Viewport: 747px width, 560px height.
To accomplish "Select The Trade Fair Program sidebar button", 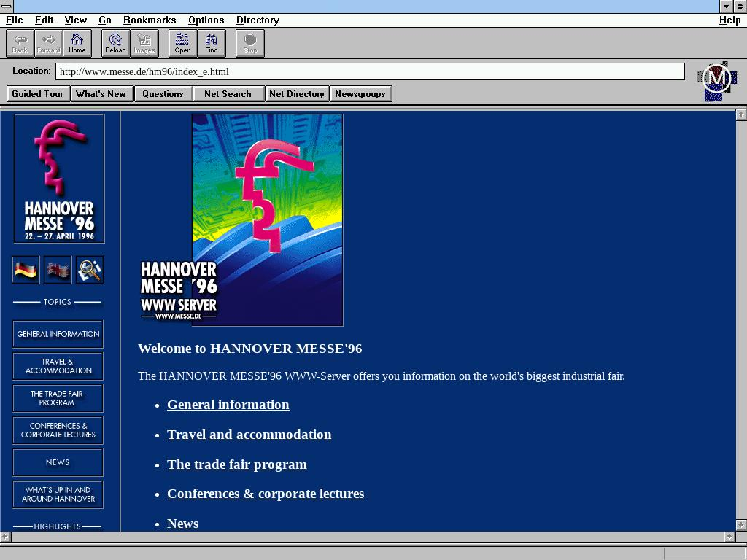I will (x=58, y=398).
